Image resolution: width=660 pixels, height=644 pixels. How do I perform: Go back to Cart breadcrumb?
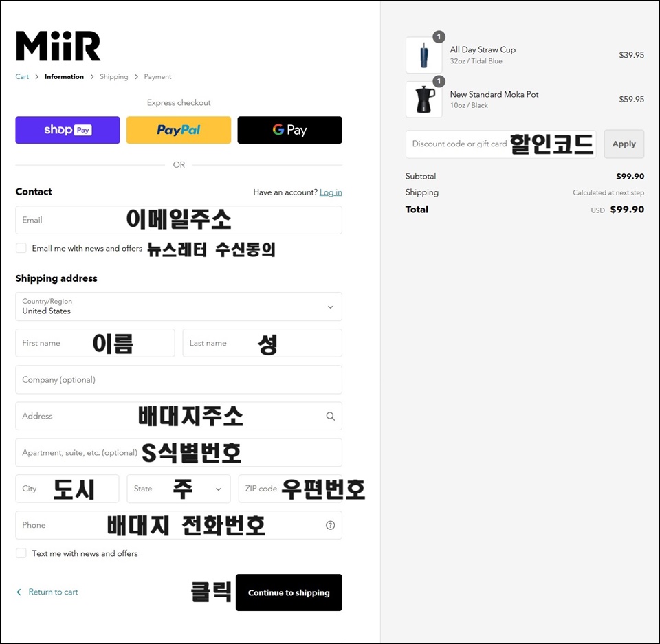[x=22, y=76]
